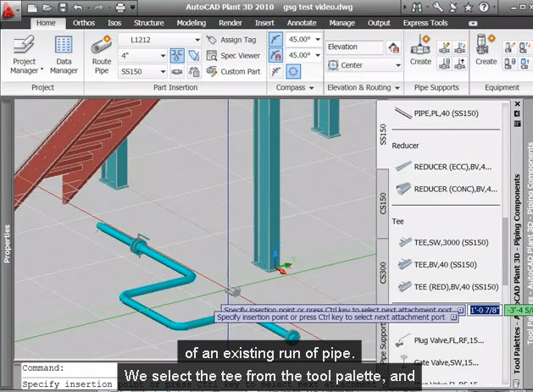Screen dimensions: 533x392
Task: Click the star favorites icon in title bar
Action: (x=469, y=8)
